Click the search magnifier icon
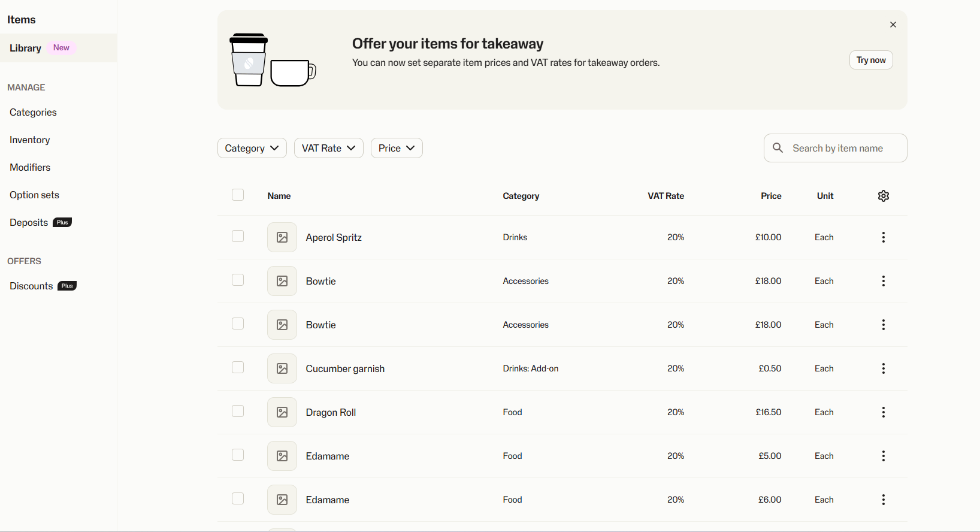This screenshot has height=532, width=980. [778, 148]
